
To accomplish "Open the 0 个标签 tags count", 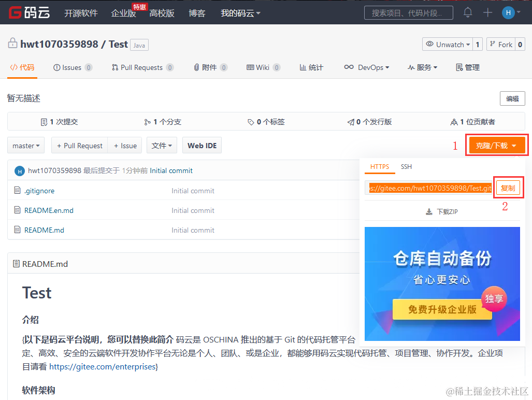I will click(266, 122).
